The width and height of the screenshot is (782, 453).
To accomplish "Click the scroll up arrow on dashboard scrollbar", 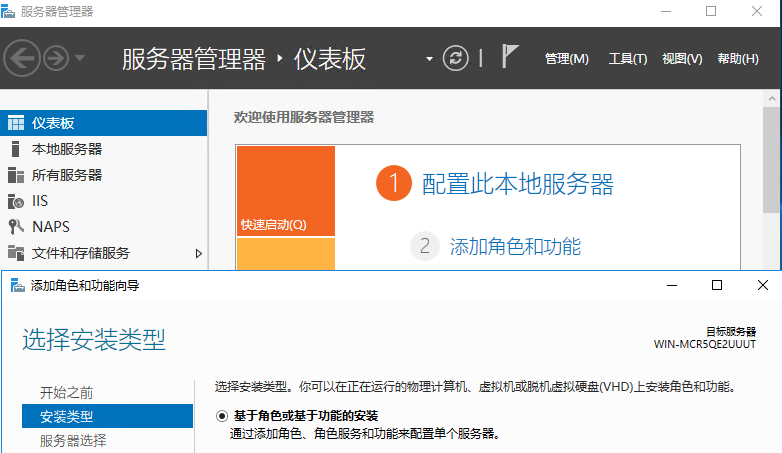I will point(772,98).
